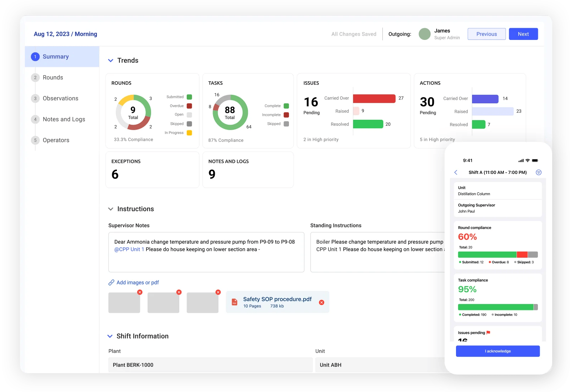Collapse the Trends section chevron
The image size is (570, 392).
(x=111, y=61)
